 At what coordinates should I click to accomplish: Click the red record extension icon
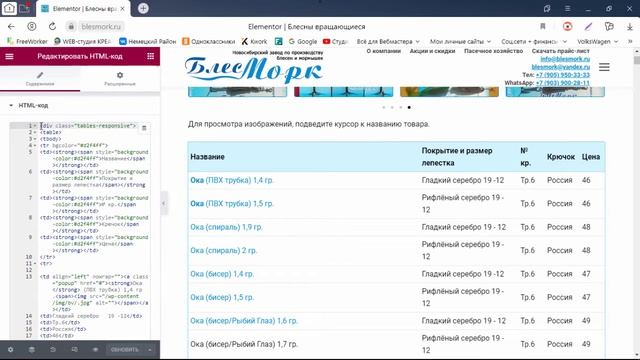click(x=567, y=27)
